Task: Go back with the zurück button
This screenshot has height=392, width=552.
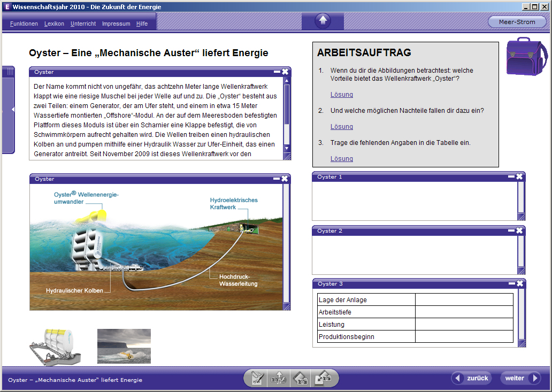Action: tap(472, 378)
